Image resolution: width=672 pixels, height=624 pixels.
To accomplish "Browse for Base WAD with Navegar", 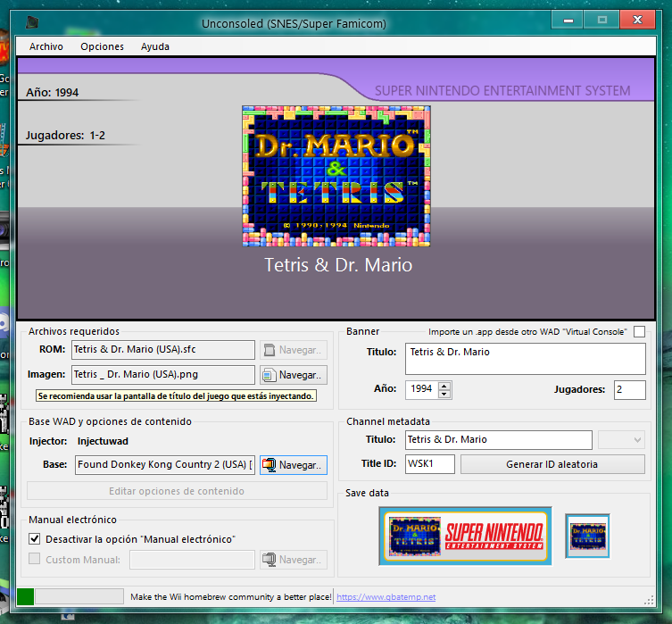I will pos(294,465).
